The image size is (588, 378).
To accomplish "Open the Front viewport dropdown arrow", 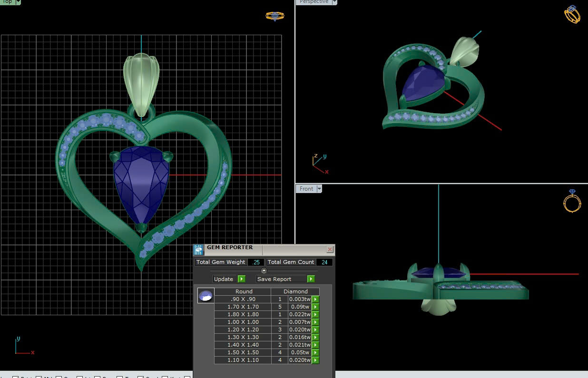I will [319, 189].
